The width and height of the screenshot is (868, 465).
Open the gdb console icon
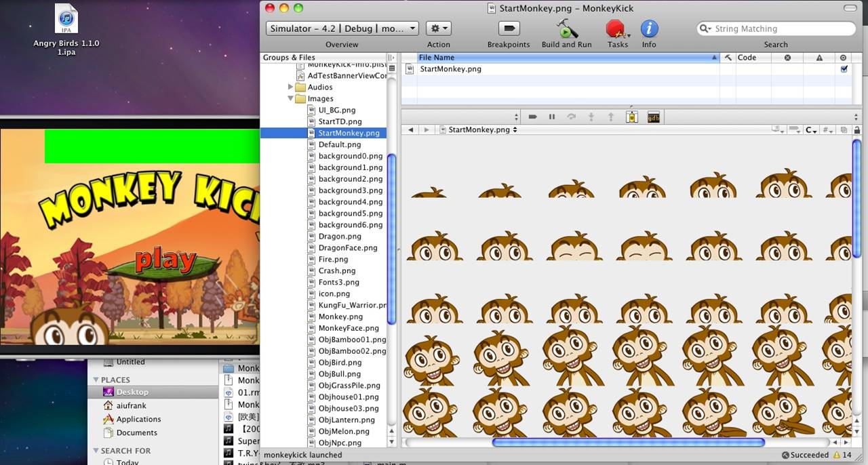[x=654, y=117]
